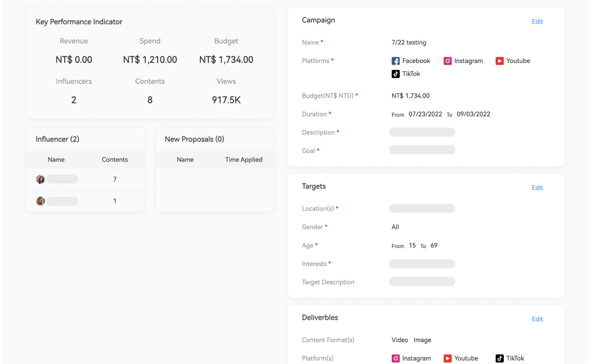Screen dimensions: 591x364
Task: Select the campaign Description placeholder field
Action: pos(422,132)
